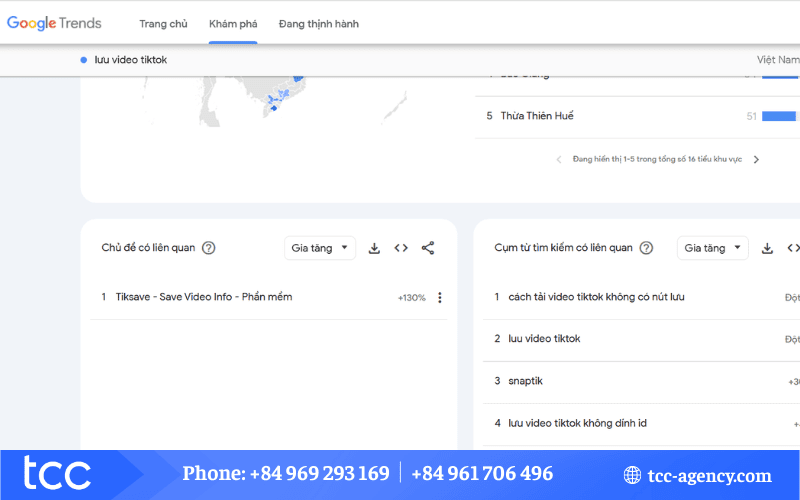Viewport: 800px width, 500px height.
Task: Click the tcc-agency.com website text
Action: point(709,476)
